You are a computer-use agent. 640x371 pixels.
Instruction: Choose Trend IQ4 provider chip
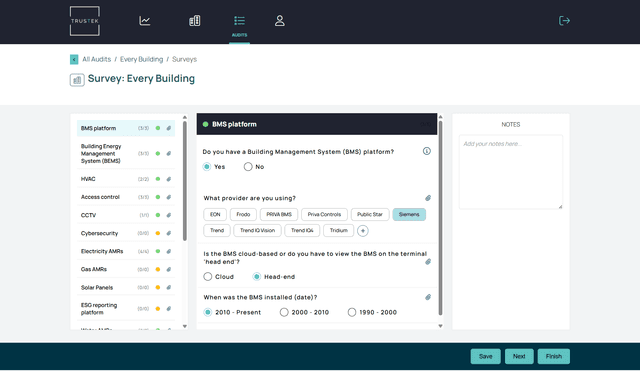coord(302,231)
